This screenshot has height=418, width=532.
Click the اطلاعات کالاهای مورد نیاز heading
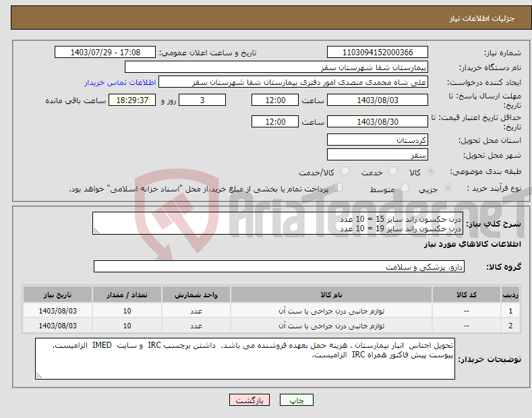click(472, 244)
